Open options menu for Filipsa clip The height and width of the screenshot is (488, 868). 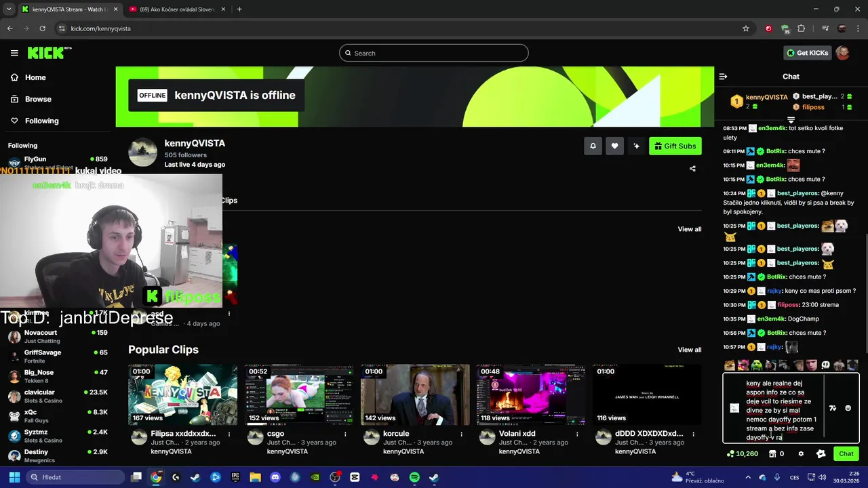229,434
